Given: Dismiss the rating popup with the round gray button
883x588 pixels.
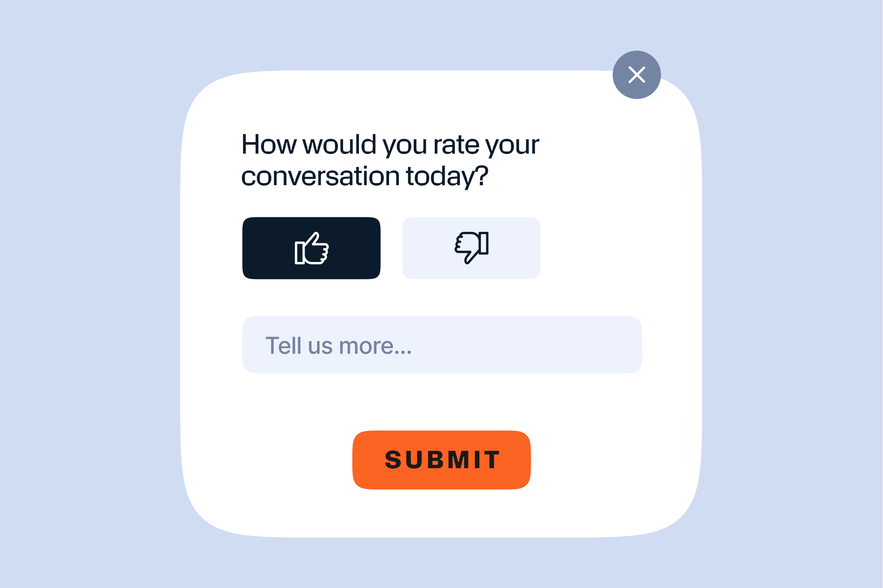Looking at the screenshot, I should coord(637,75).
